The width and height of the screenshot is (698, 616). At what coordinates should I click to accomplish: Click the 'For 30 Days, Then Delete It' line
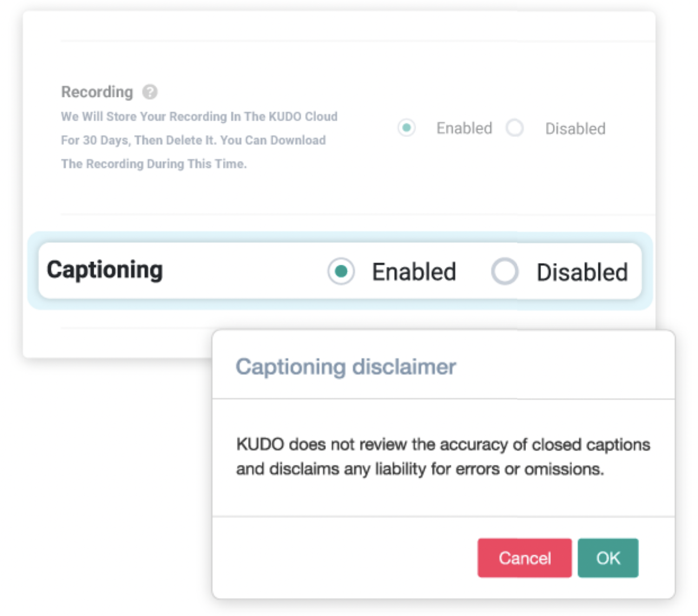click(193, 140)
